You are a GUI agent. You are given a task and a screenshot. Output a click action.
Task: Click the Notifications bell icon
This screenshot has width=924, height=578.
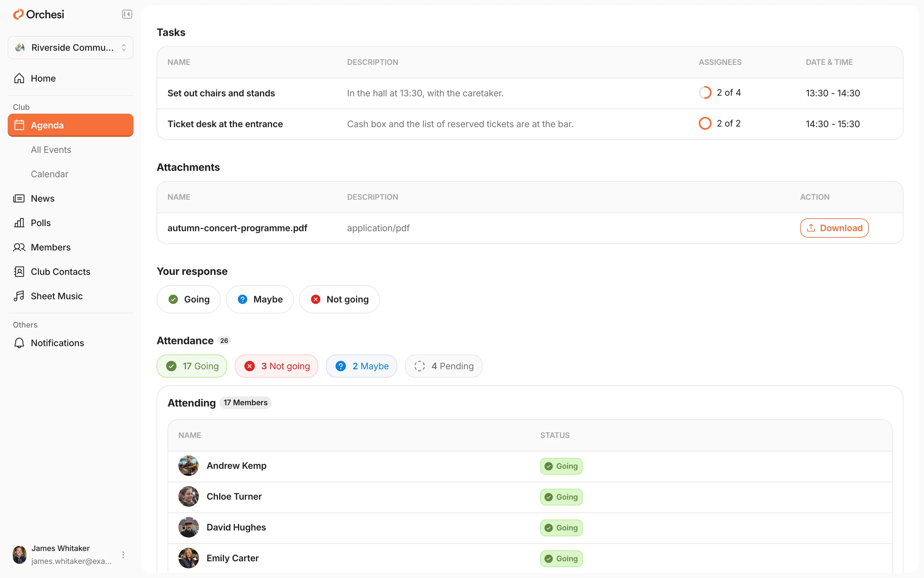(x=19, y=343)
